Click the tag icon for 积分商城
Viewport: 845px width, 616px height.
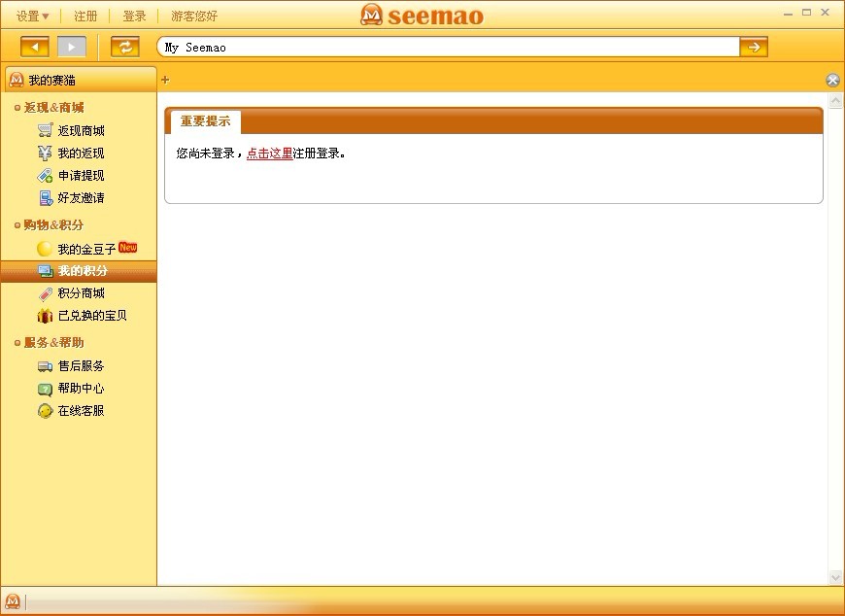[46, 293]
